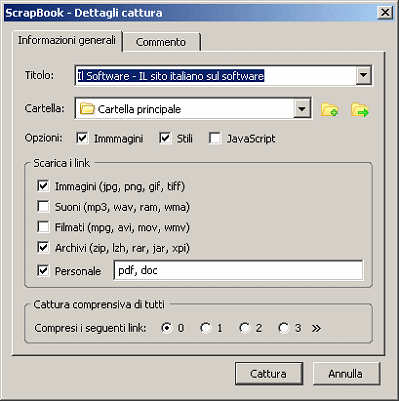399x401 pixels.
Task: Enable Suoni (mp3, wav, ram, wma) checkbox
Action: pyautogui.click(x=43, y=207)
